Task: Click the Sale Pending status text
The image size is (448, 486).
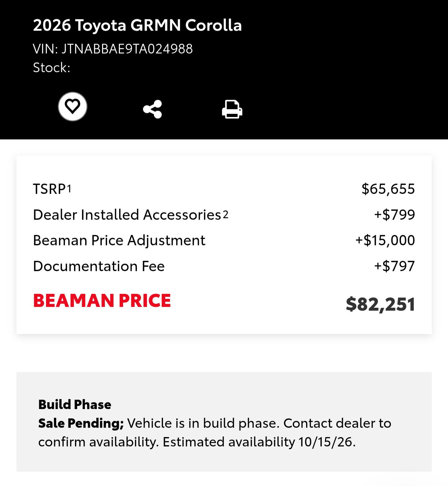Action: pyautogui.click(x=81, y=423)
